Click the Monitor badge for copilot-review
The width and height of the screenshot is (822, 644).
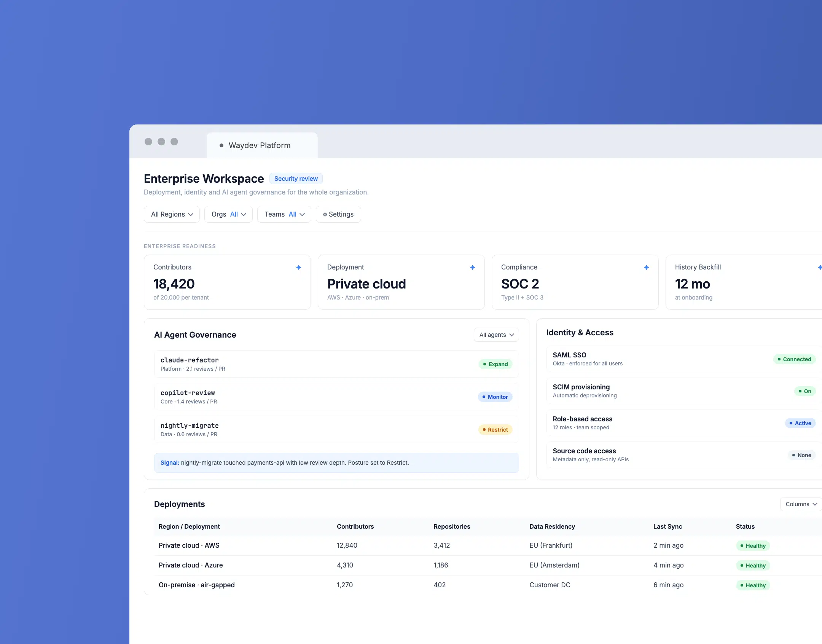(x=495, y=397)
